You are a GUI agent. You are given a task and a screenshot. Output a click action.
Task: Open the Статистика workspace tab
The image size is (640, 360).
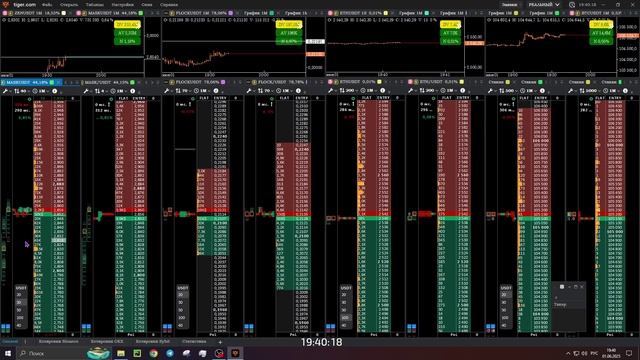[194, 342]
